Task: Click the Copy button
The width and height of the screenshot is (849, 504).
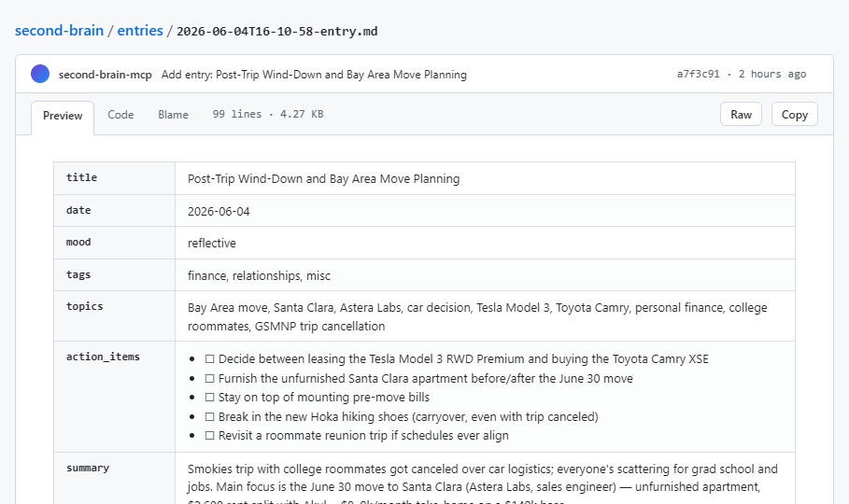Action: [x=794, y=114]
